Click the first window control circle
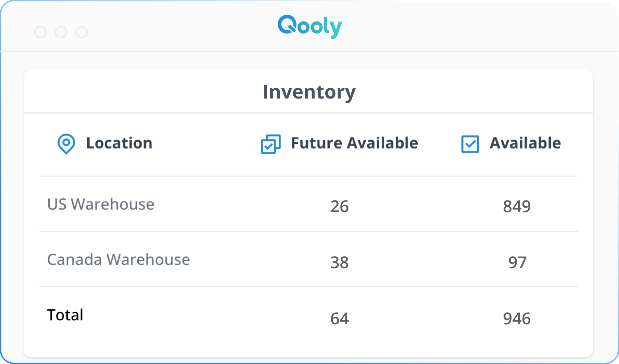 40,32
